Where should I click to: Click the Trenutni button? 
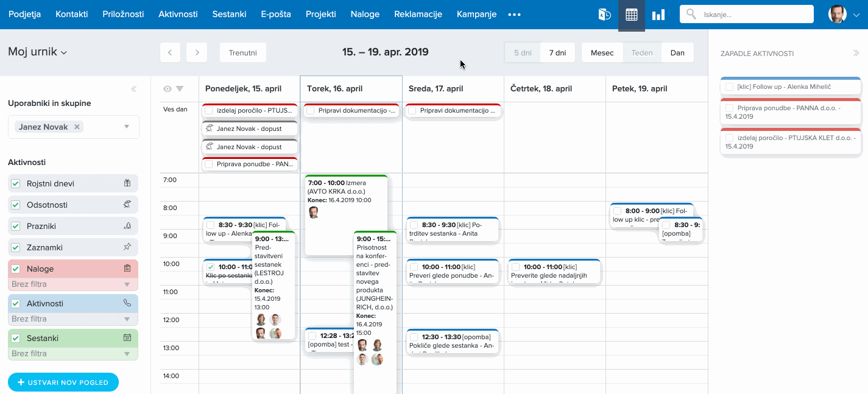coord(242,52)
